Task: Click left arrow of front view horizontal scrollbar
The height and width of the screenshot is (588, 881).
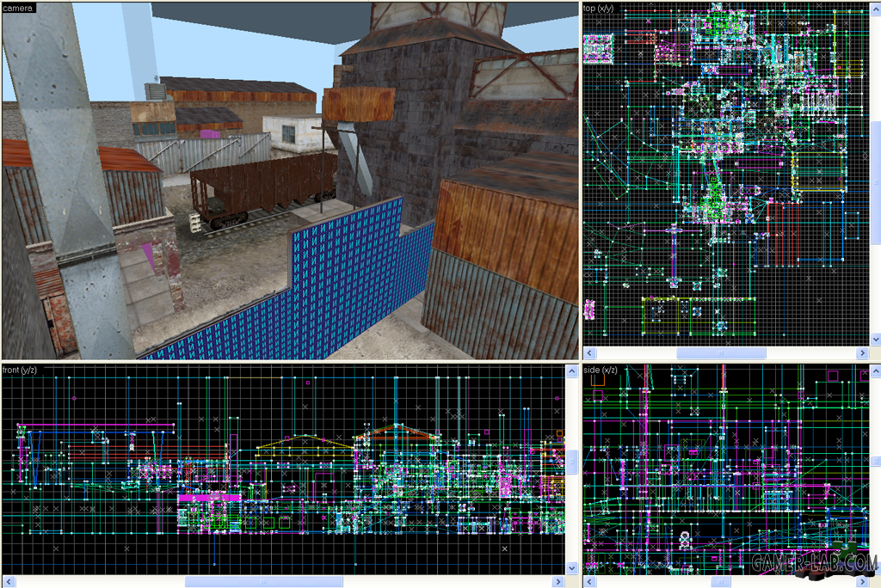Action: 9,582
